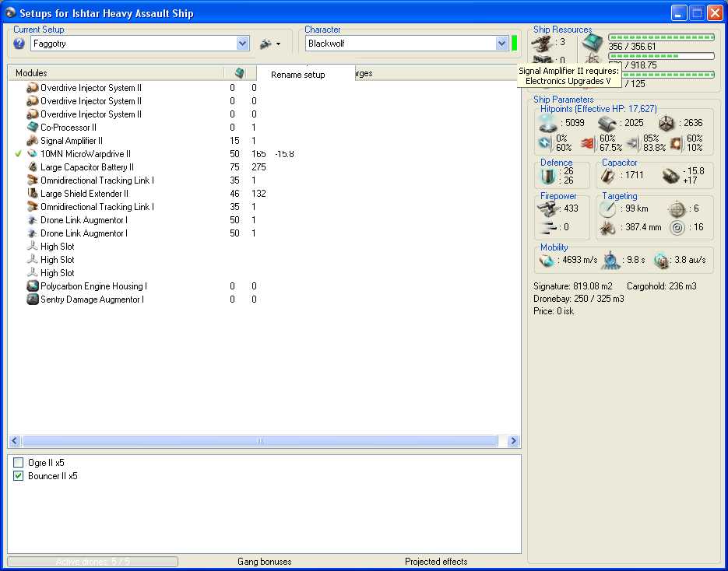728x571 pixels.
Task: Click the shield hitpoints icon
Action: pyautogui.click(x=548, y=124)
